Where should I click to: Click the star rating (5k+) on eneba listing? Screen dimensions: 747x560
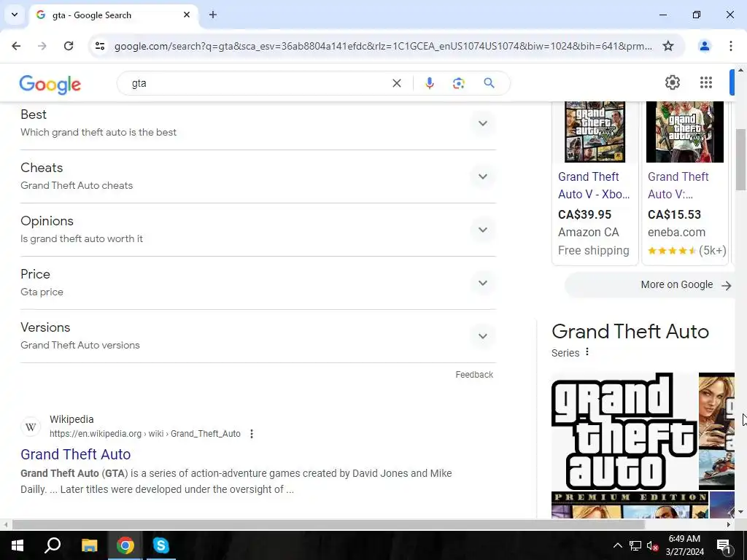(686, 251)
